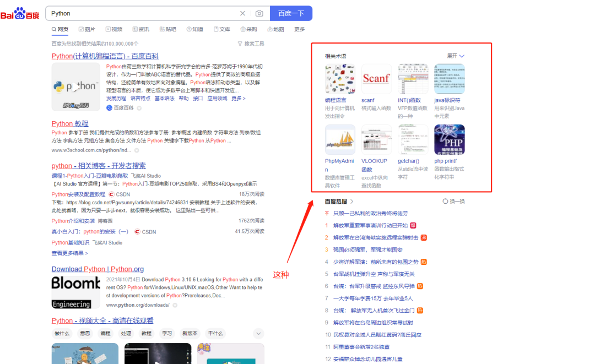Open the 地图 tab
595x364 pixels.
pyautogui.click(x=275, y=29)
